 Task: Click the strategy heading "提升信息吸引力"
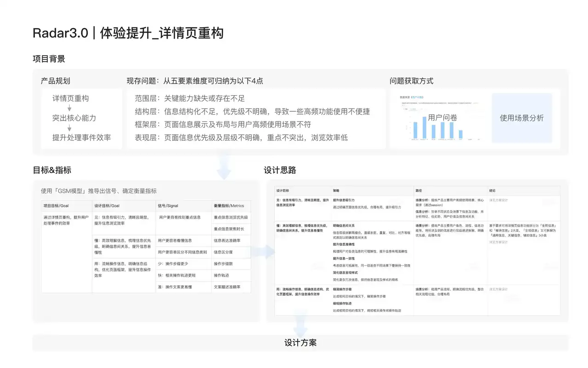coord(344,201)
